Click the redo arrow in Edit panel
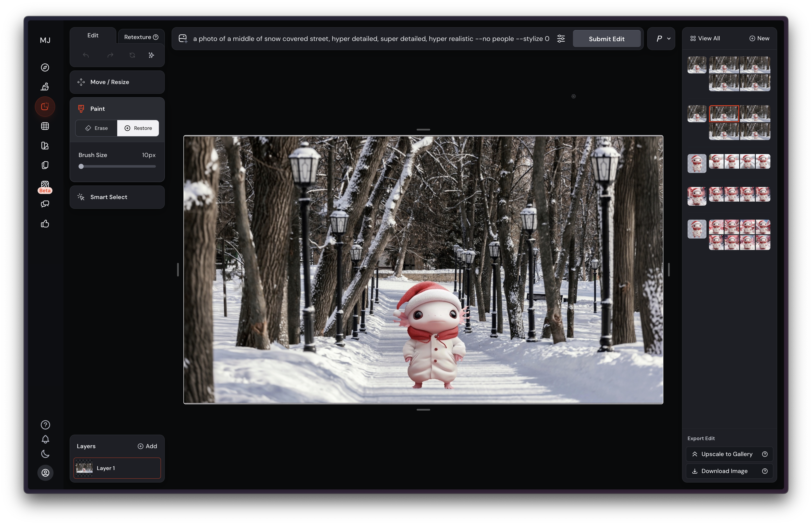Screen dimensions: 812x525 (110, 55)
